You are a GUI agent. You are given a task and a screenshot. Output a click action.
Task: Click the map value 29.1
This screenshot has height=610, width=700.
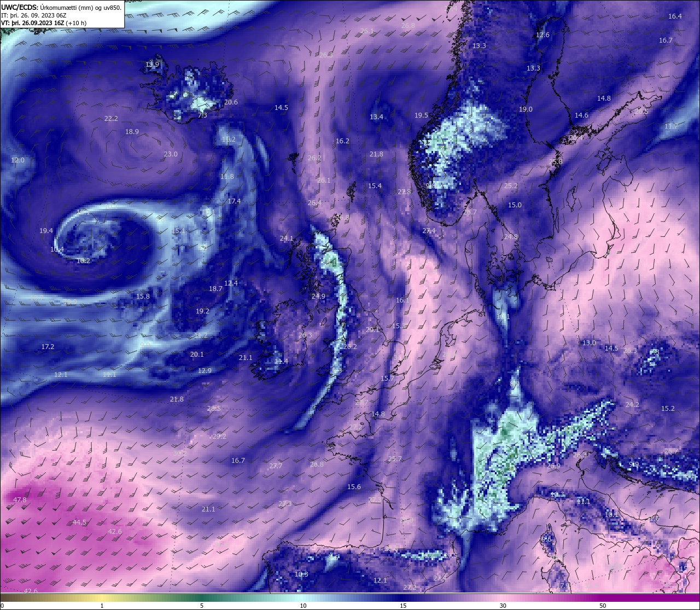(x=372, y=330)
